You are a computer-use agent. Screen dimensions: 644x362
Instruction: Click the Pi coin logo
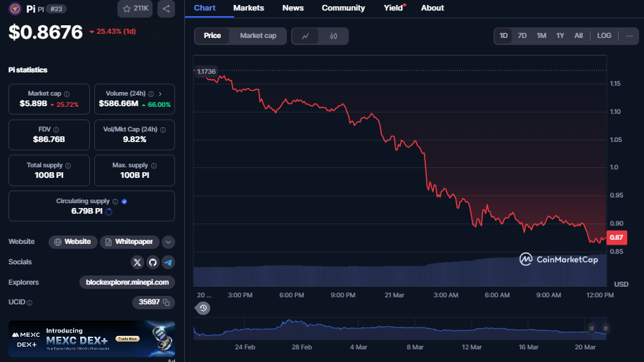[x=15, y=8]
